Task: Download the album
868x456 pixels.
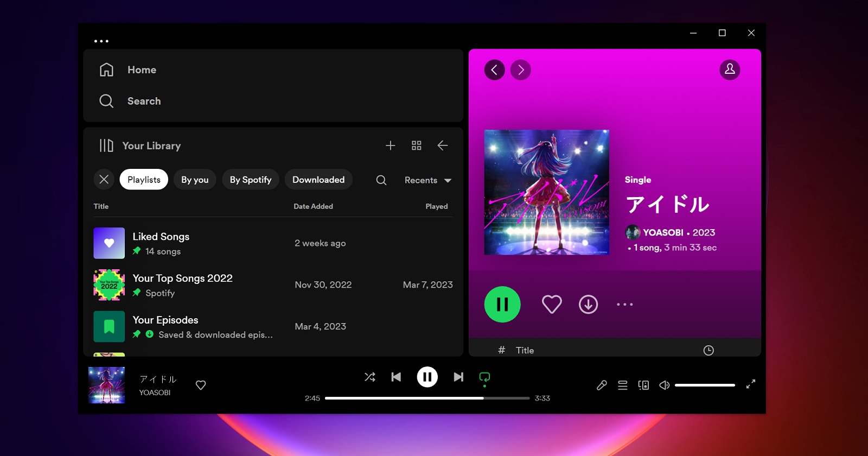Action: pyautogui.click(x=588, y=305)
